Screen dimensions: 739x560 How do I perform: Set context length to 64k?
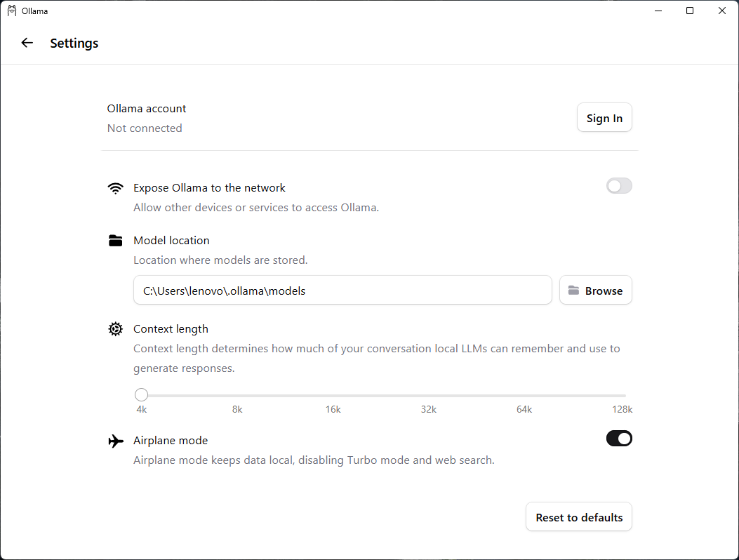pyautogui.click(x=524, y=396)
